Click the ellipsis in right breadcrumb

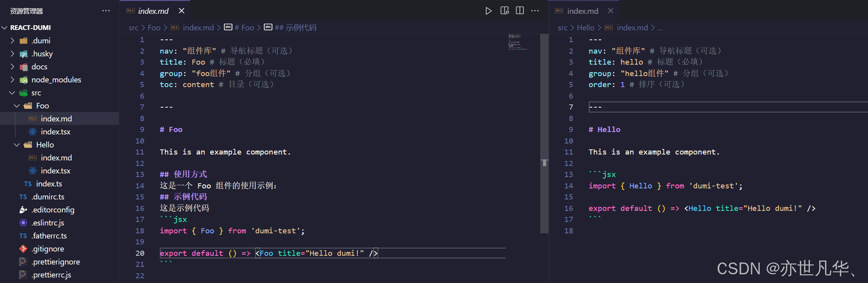pyautogui.click(x=660, y=28)
